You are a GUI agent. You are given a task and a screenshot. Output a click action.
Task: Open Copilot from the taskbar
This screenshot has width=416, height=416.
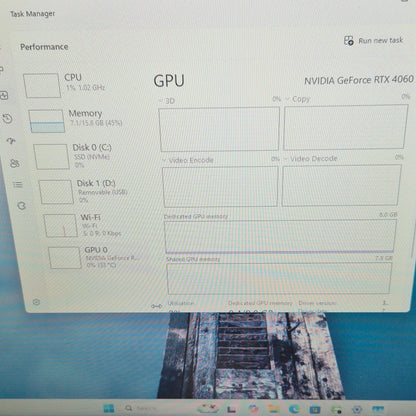coord(253,409)
